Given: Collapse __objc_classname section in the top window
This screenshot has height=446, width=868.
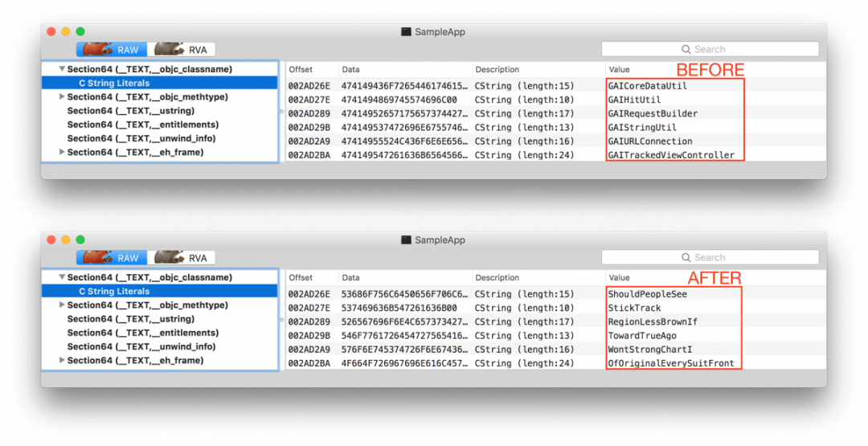Looking at the screenshot, I should tap(62, 69).
